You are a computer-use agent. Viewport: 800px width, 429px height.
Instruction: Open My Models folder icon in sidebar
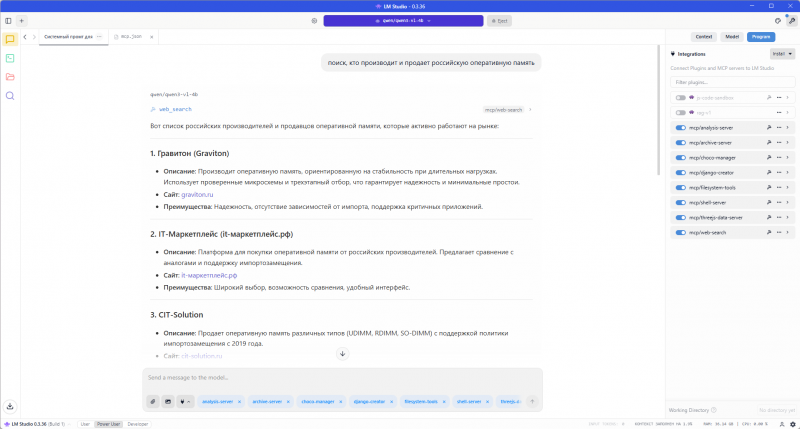coord(10,77)
